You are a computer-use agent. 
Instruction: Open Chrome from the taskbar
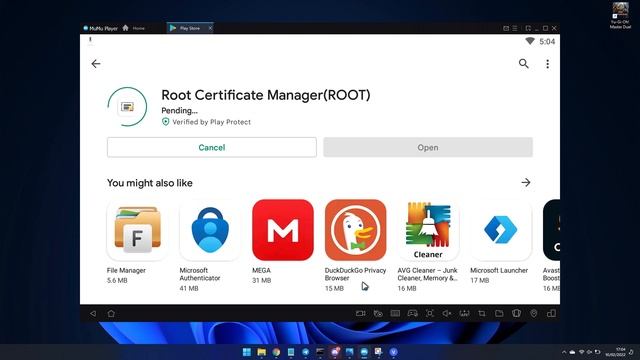(x=276, y=352)
